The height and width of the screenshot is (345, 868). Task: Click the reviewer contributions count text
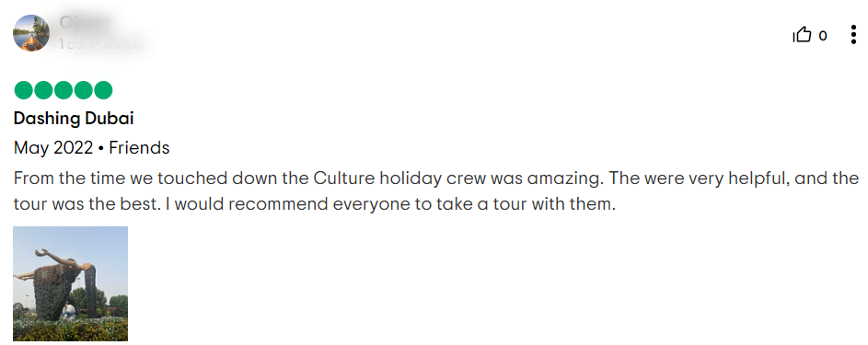point(101,44)
